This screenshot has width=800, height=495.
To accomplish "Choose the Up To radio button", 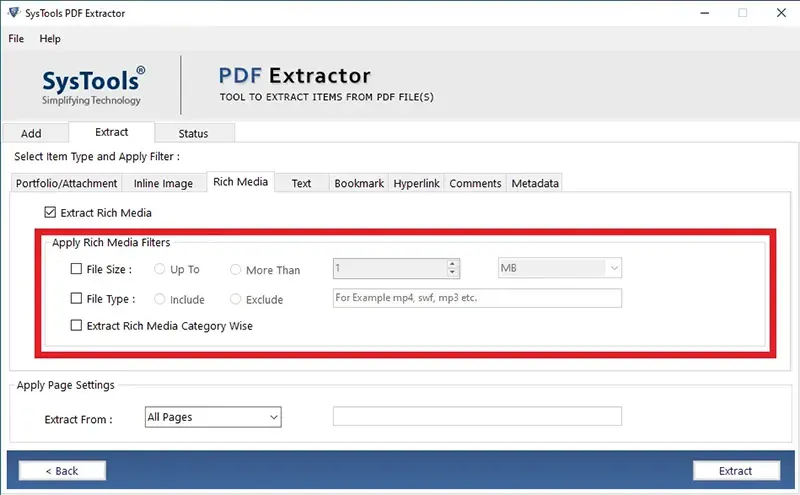I will 160,269.
